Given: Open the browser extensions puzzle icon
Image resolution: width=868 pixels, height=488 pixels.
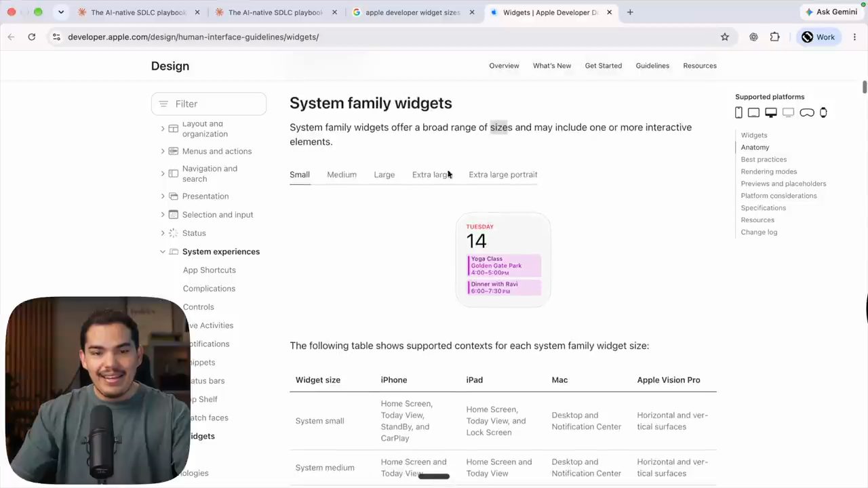Looking at the screenshot, I should (x=775, y=37).
